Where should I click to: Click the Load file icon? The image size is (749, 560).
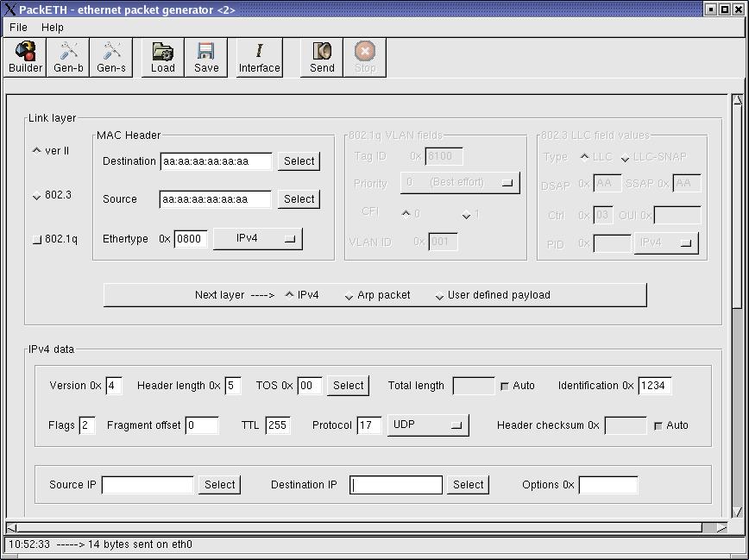click(162, 52)
